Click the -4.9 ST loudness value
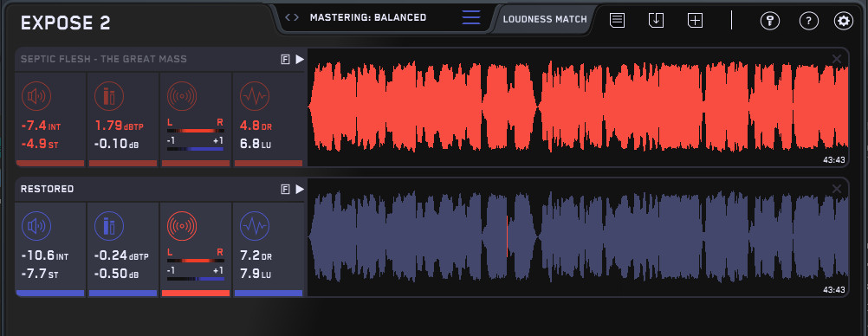 39,145
